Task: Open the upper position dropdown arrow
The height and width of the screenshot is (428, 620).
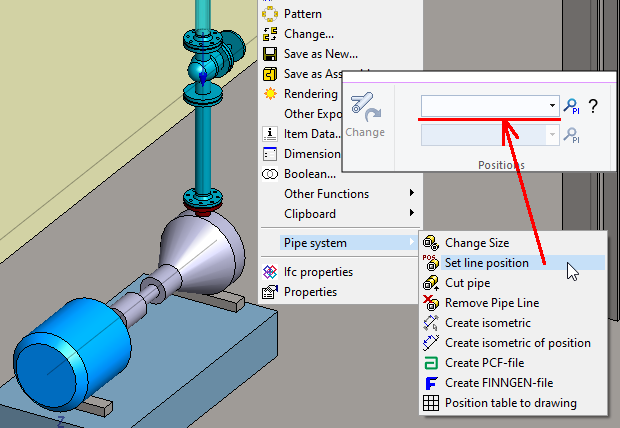Action: click(x=552, y=106)
